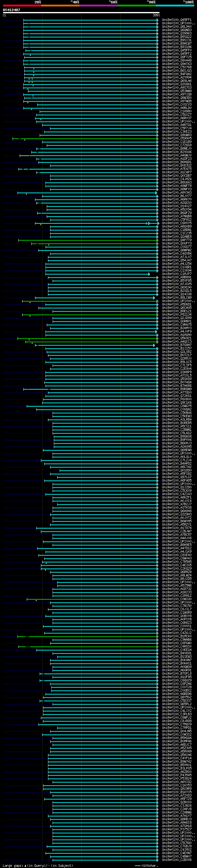Select hit label UniRef100_Q5K9Z1
The image size is (197, 868).
177,338
